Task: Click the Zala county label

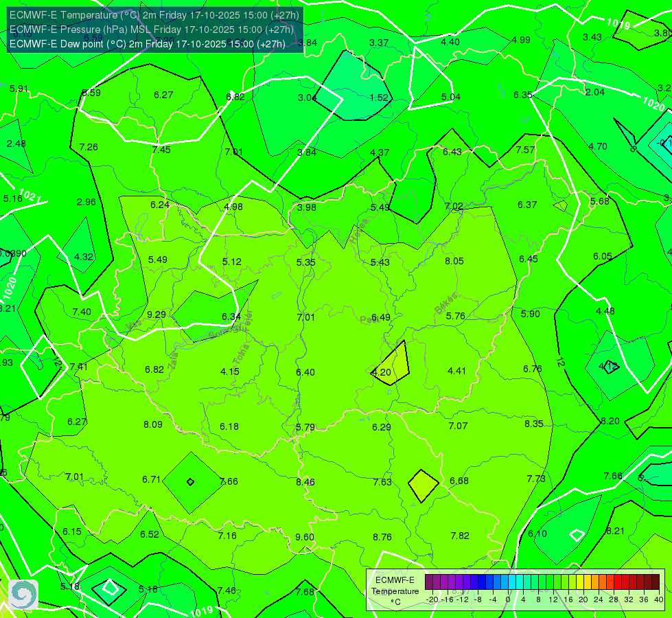Action: (173, 360)
